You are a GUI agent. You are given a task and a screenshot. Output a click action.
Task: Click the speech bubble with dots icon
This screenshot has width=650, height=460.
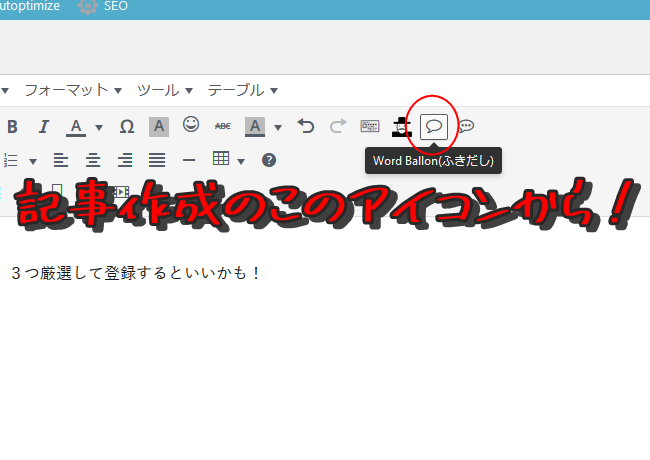click(x=466, y=127)
